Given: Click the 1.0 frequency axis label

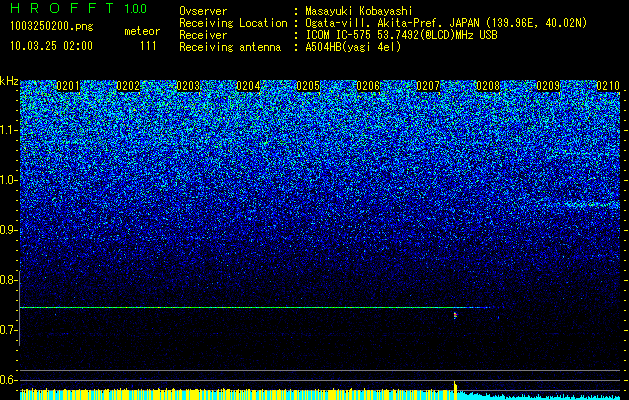Looking at the screenshot, I should pos(8,180).
